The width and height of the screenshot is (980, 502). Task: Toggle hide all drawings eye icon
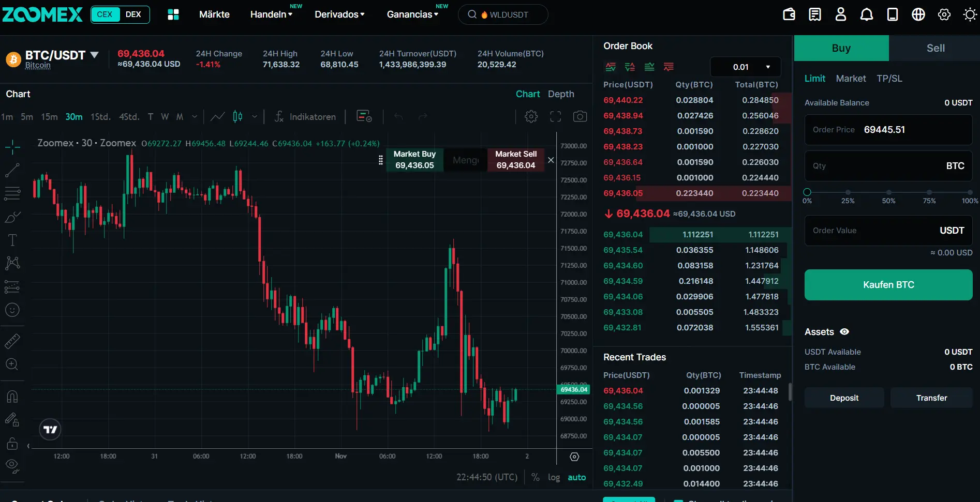12,466
